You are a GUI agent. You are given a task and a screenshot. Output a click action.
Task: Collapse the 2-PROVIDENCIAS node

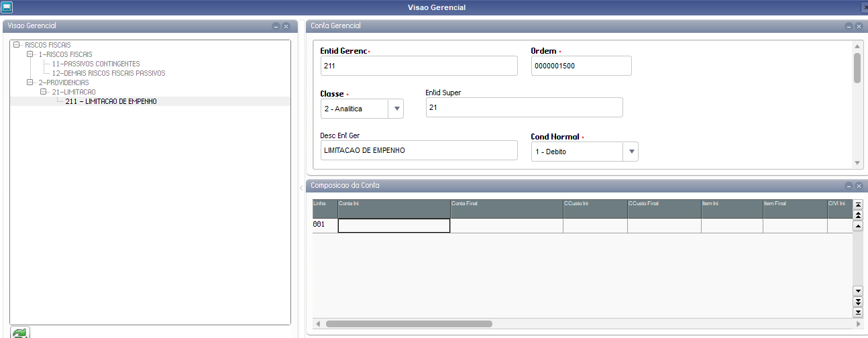point(30,82)
